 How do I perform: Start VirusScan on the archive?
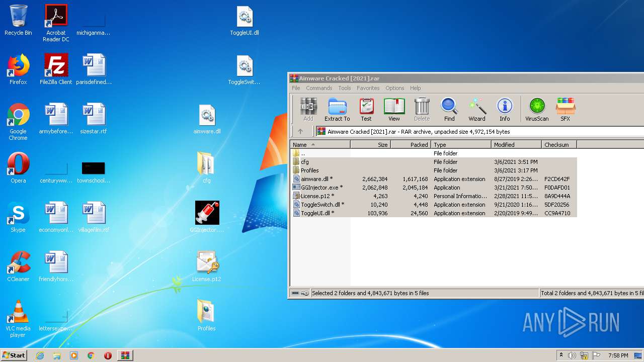[x=537, y=110]
